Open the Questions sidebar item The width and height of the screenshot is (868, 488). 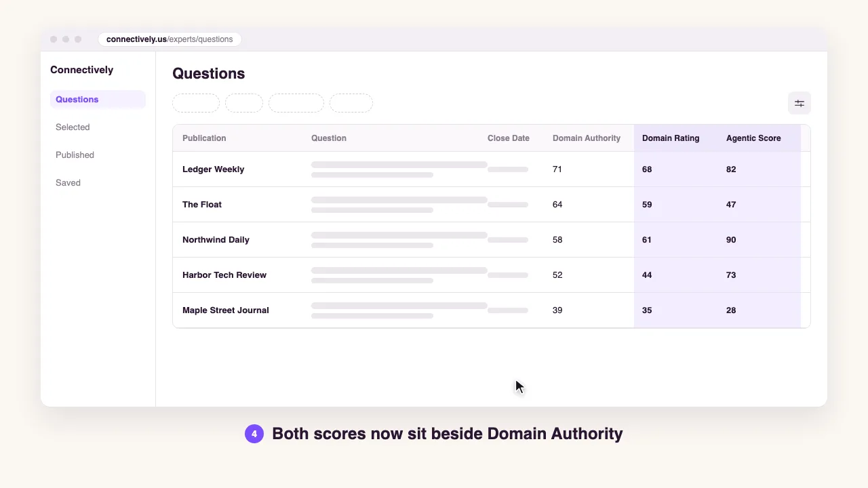98,100
